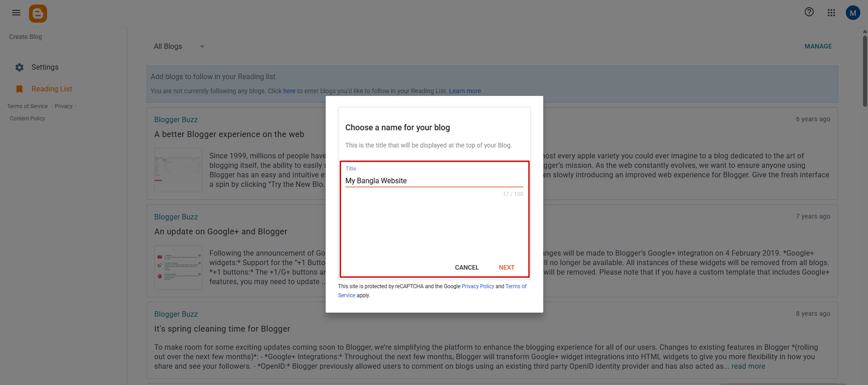Click the thumbnail of the better Blogger experience post
This screenshot has height=385, width=868.
pos(178,170)
